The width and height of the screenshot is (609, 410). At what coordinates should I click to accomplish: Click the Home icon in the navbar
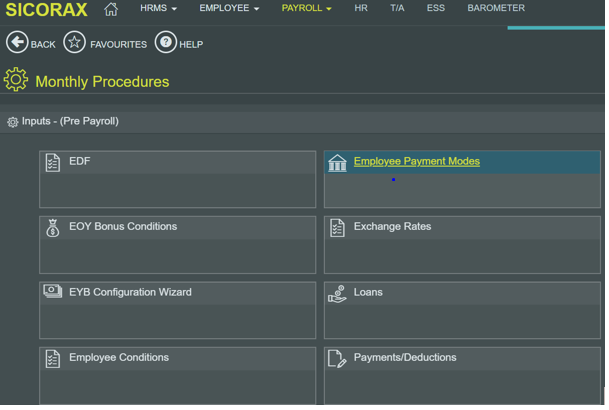click(x=111, y=9)
